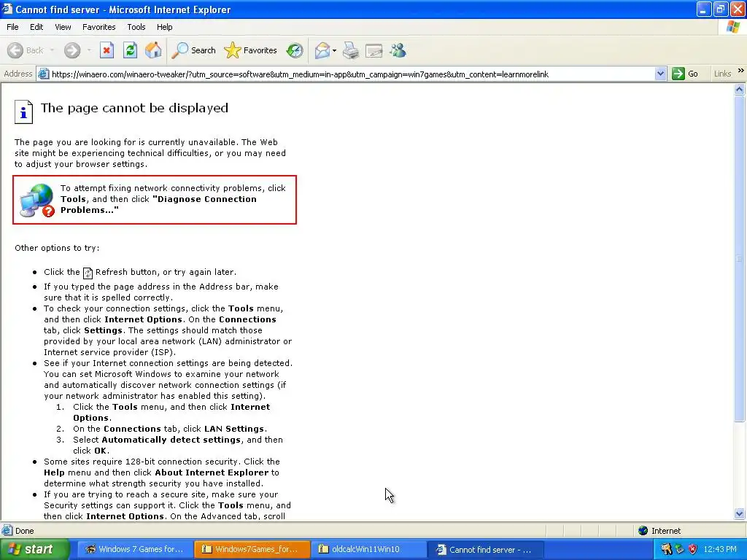This screenshot has height=560, width=747.
Task: Click the bold 'About Internet Explorer' text
Action: (x=212, y=472)
